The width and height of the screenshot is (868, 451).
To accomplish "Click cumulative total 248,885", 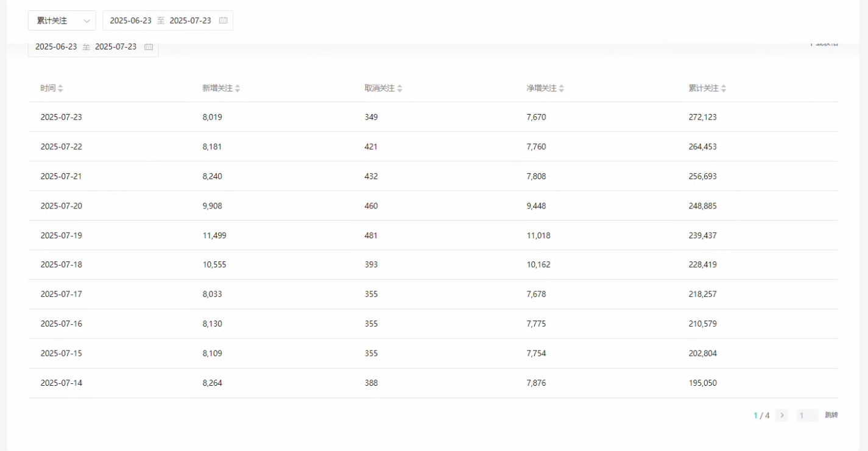I will click(x=702, y=206).
